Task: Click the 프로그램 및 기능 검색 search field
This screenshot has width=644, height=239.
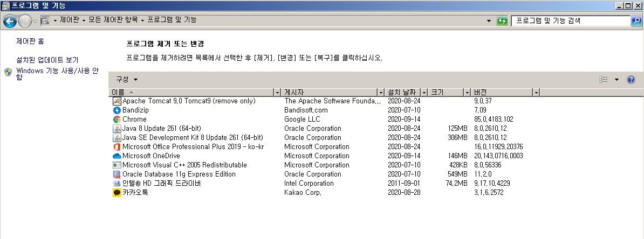Action: click(x=571, y=20)
